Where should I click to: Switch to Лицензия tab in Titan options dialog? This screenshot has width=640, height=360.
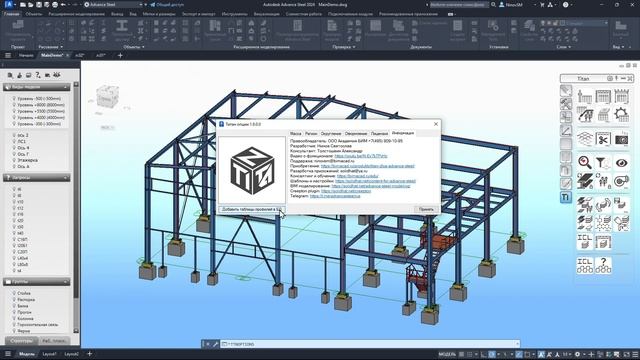click(x=379, y=133)
